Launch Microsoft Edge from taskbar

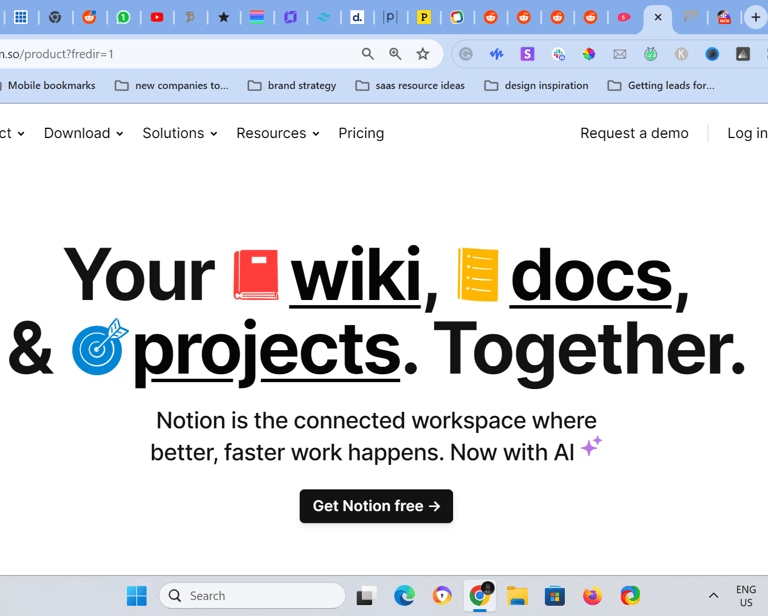coord(404,596)
